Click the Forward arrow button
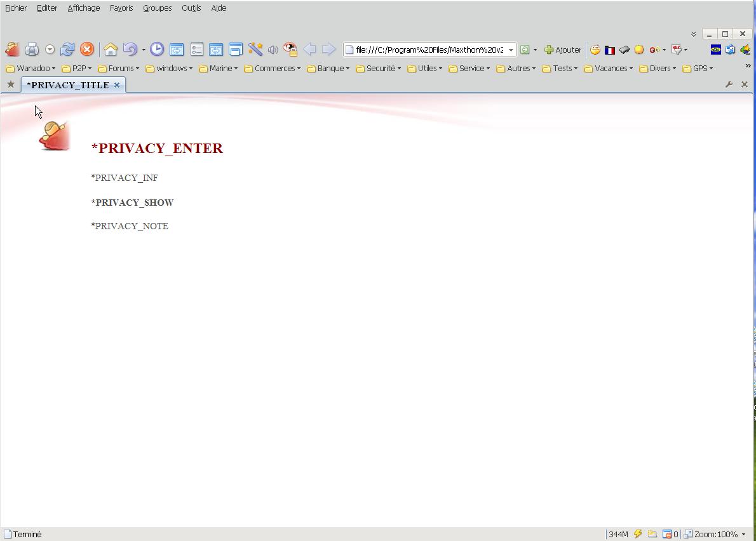The image size is (756, 541). [328, 49]
